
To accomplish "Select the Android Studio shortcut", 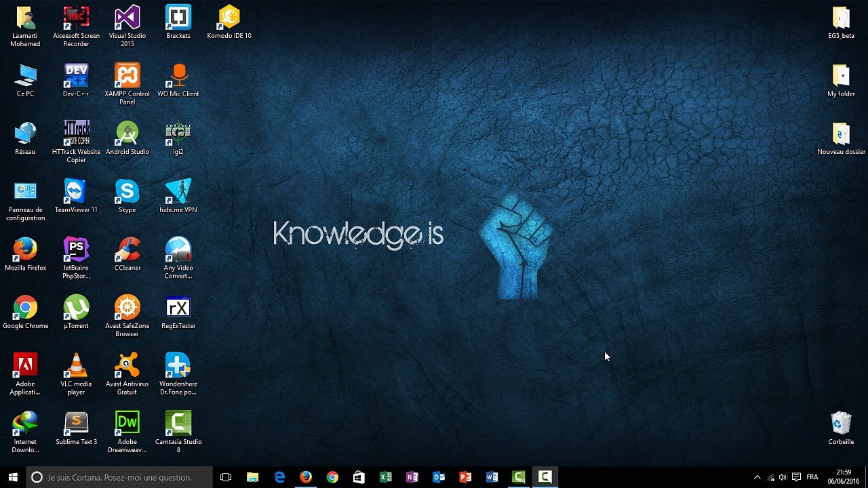I will [x=127, y=138].
